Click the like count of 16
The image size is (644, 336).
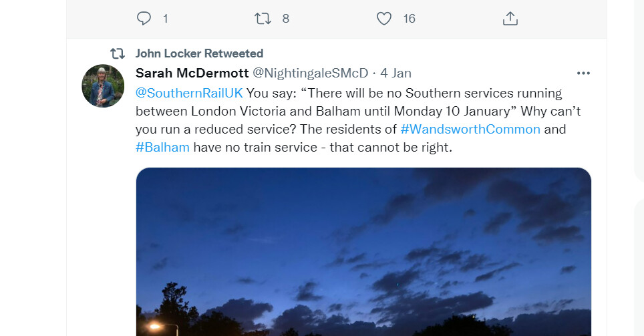[x=409, y=19]
